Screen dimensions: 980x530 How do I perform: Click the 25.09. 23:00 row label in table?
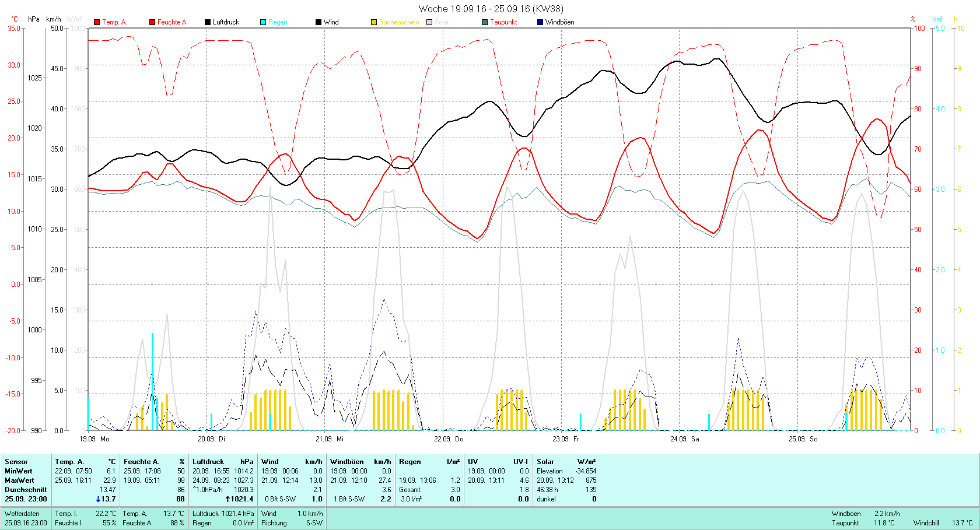tap(26, 499)
